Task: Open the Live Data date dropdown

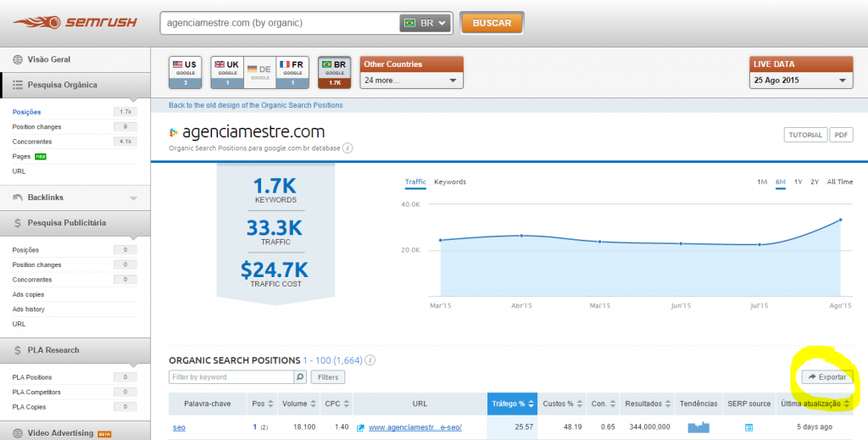Action: click(x=801, y=81)
